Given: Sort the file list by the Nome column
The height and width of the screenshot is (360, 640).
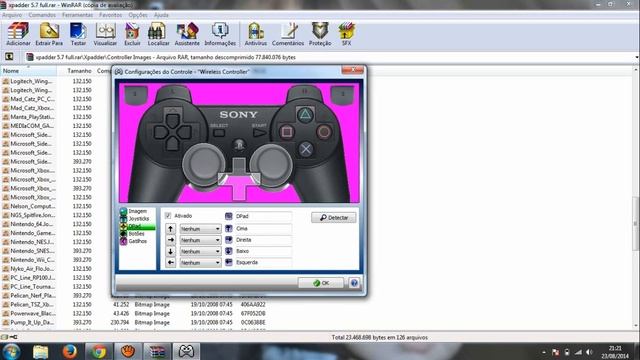Looking at the screenshot, I should [x=28, y=71].
